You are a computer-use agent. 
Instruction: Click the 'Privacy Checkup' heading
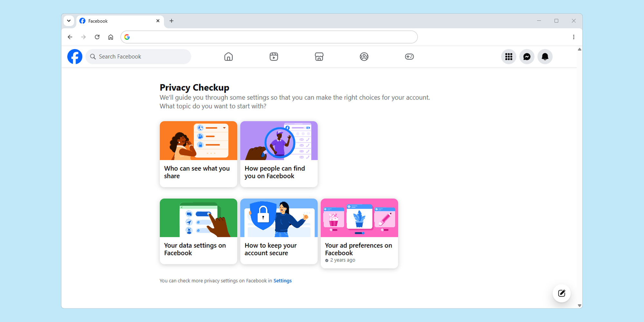point(194,88)
